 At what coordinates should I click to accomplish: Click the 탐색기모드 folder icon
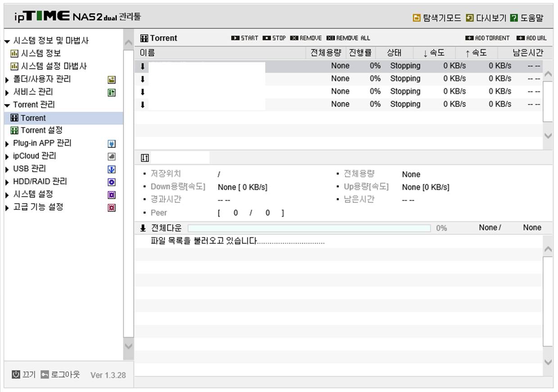coord(417,18)
